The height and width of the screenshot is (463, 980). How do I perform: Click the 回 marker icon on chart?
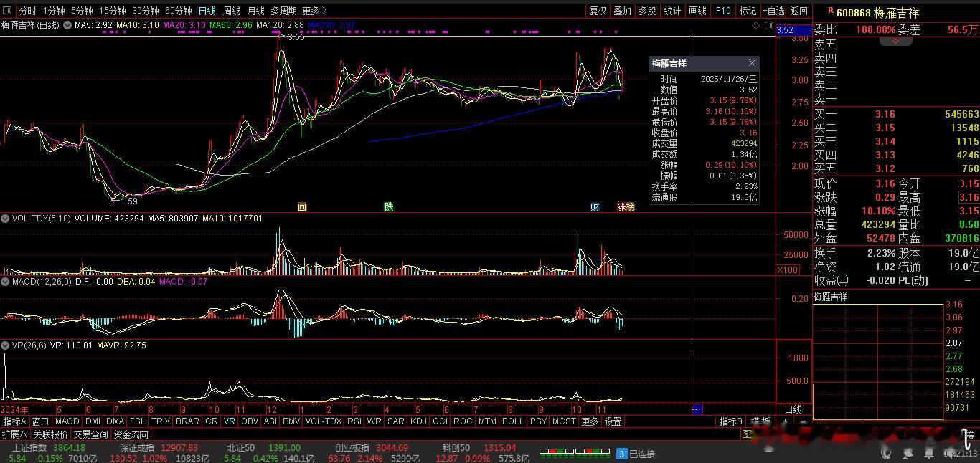coord(302,207)
